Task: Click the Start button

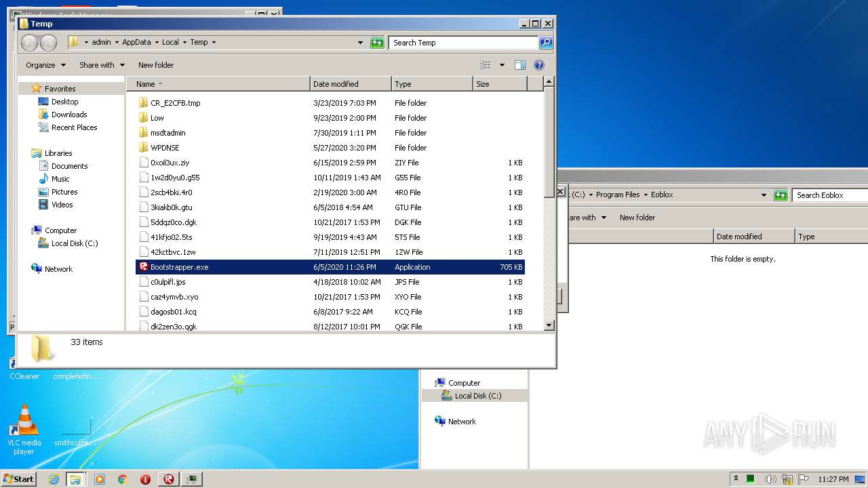Action: (x=19, y=479)
